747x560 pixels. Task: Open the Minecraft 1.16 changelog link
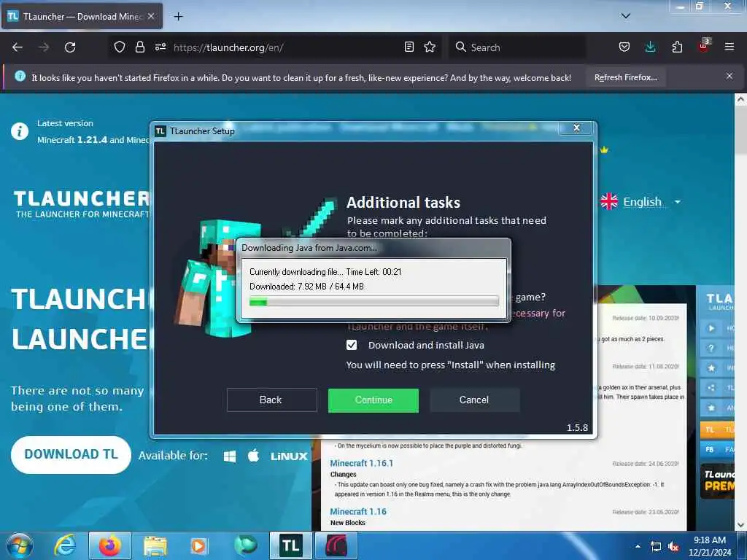click(358, 511)
